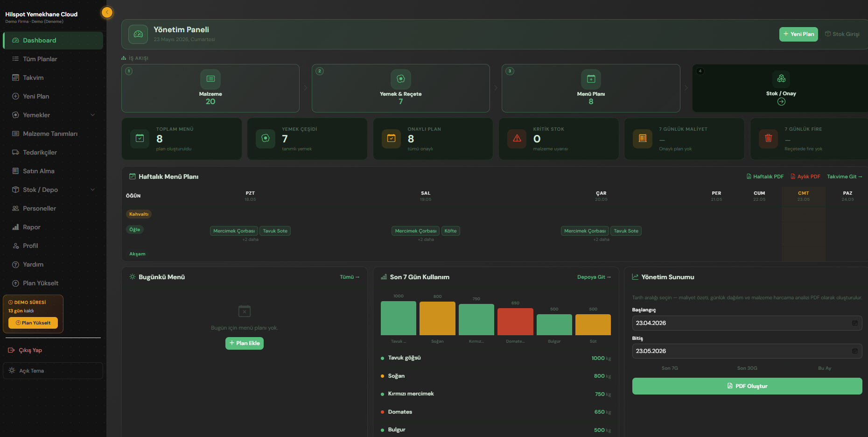Open Tedarikçiler in the sidebar

(x=53, y=152)
